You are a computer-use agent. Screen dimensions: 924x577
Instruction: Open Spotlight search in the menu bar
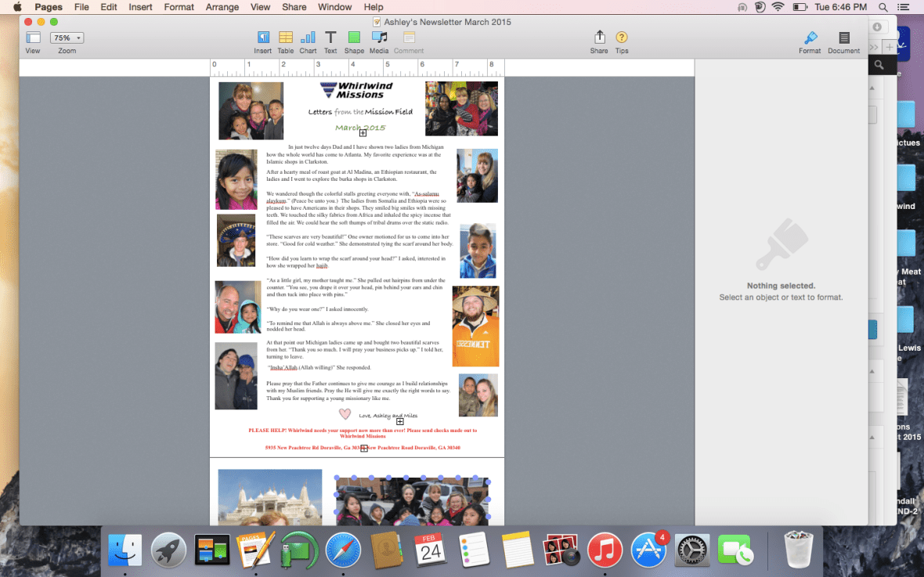(x=884, y=7)
